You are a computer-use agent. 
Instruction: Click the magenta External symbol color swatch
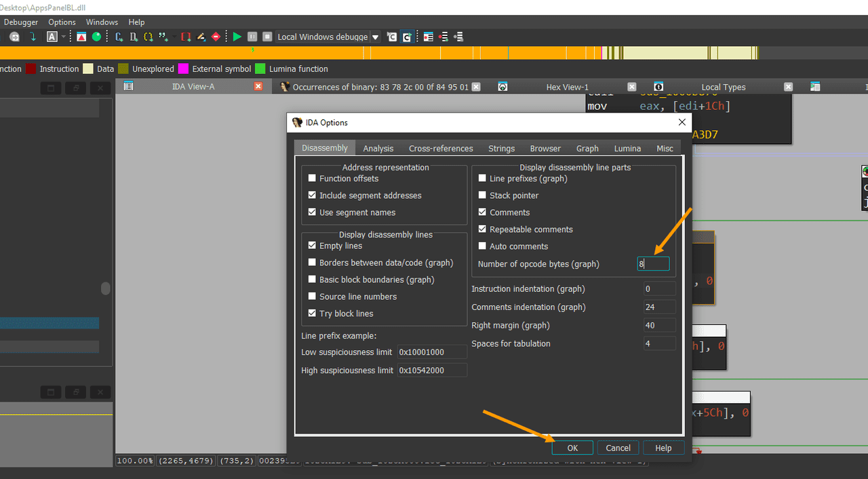pos(183,69)
